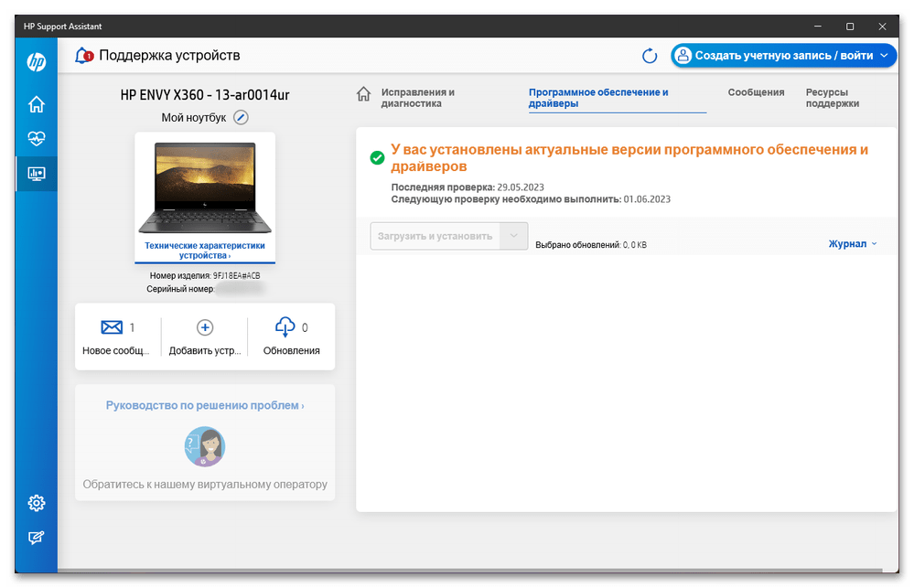Viewport: 914px width, 588px height.
Task: Click the cloud download updates icon
Action: pyautogui.click(x=285, y=327)
